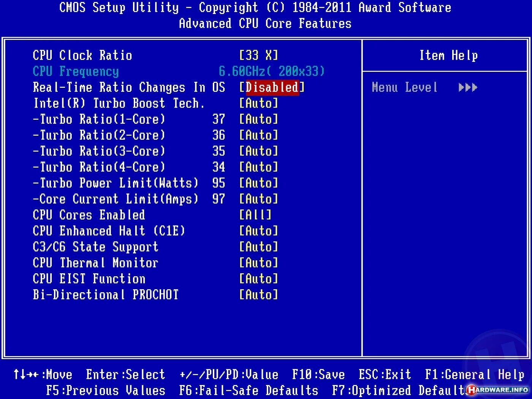Open the [33 X] clock ratio value
The width and height of the screenshot is (532, 399).
(259, 55)
